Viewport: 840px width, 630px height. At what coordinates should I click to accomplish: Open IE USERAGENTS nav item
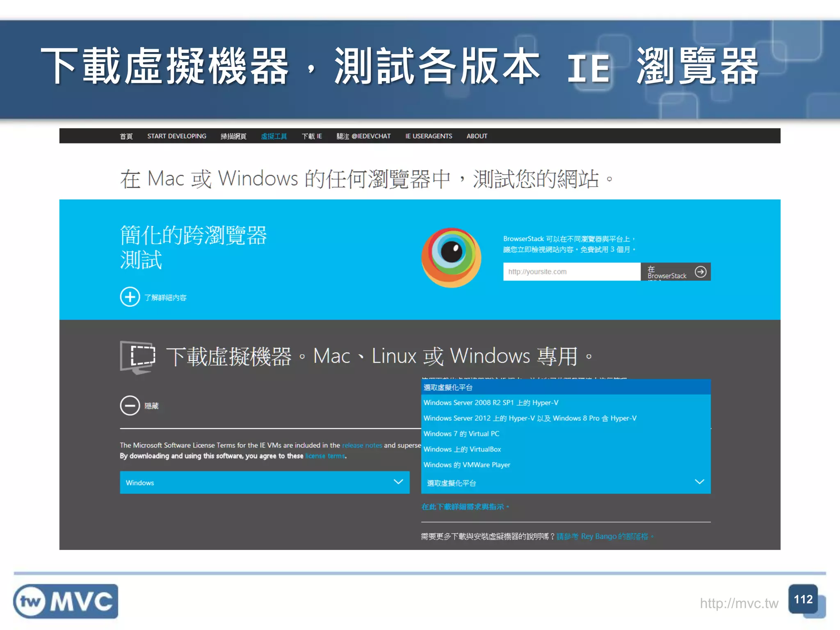coord(429,136)
